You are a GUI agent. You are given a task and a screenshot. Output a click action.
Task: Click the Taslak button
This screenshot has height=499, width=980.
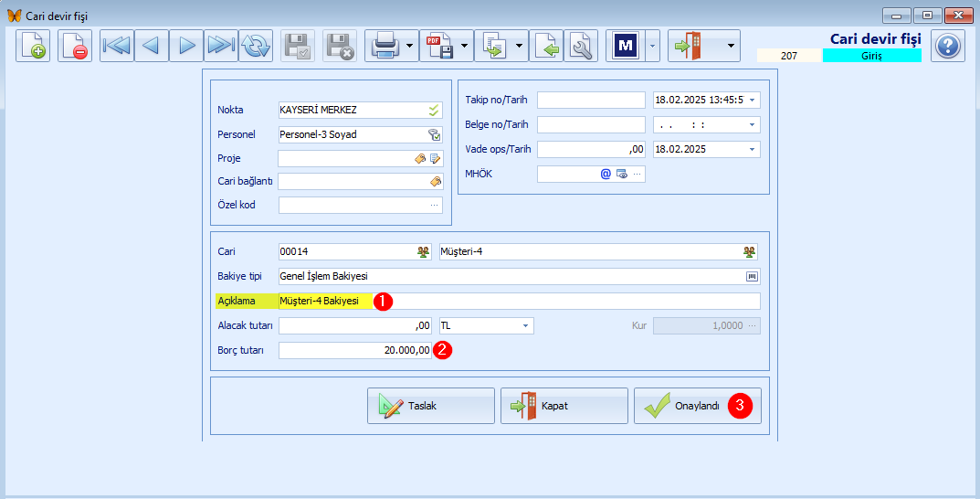[x=430, y=406]
